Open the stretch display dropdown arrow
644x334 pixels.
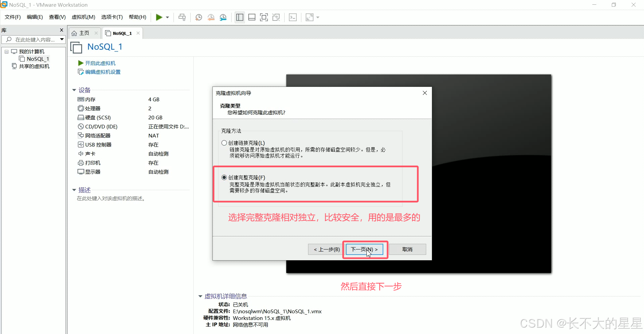coord(318,17)
